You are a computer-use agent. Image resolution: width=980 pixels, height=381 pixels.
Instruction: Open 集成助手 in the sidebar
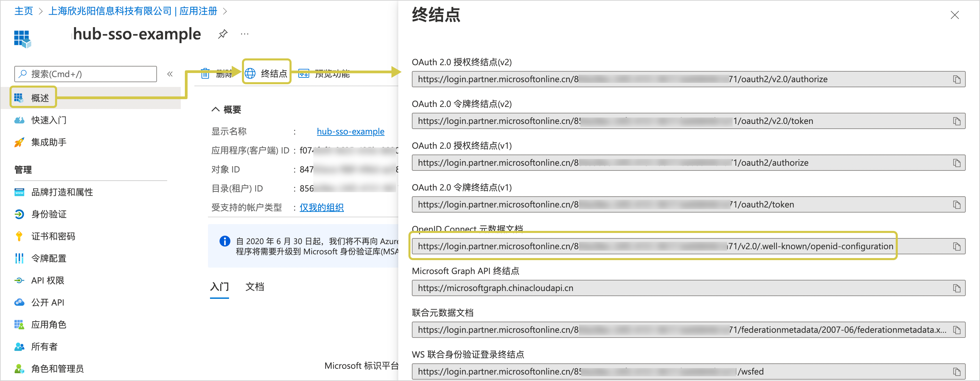pos(49,142)
